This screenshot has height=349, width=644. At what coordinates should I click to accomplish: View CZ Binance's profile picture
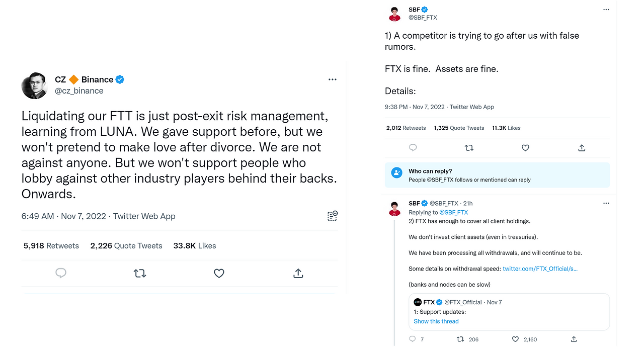(x=34, y=85)
